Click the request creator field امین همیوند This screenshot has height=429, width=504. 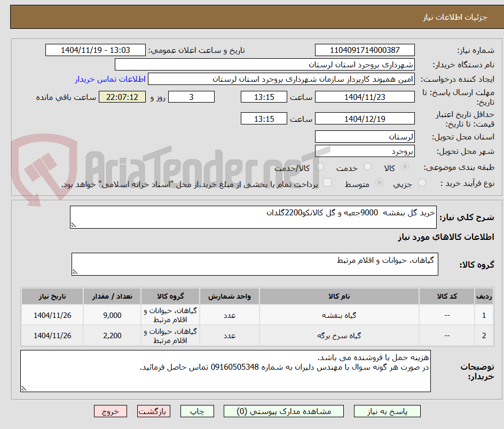tap(281, 79)
